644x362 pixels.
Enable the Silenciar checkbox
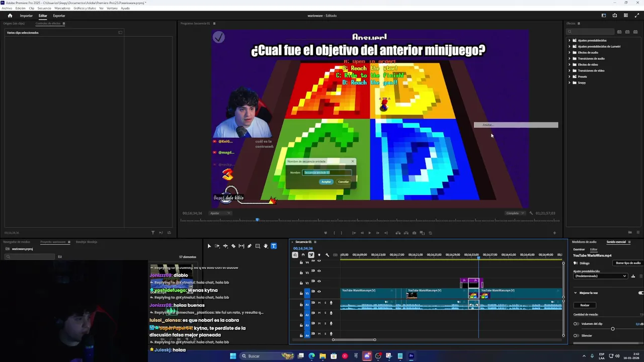tap(576, 335)
